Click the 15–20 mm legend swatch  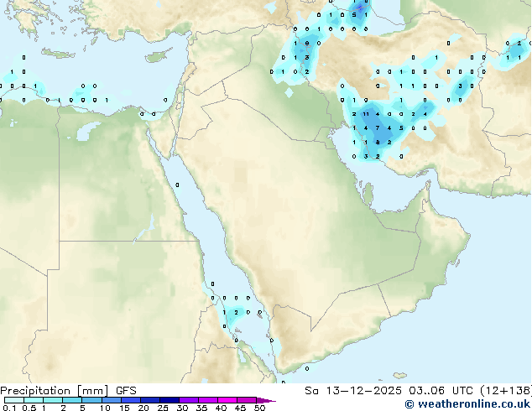(x=130, y=400)
